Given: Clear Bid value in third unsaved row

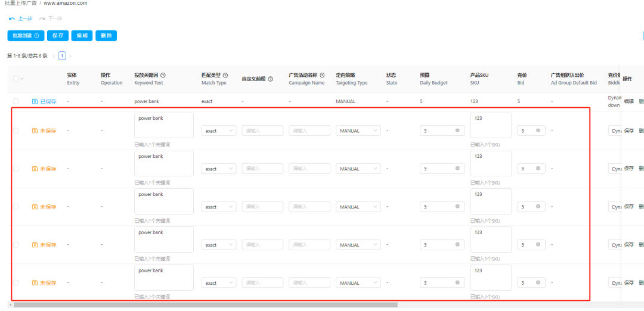Looking at the screenshot, I should 538,207.
